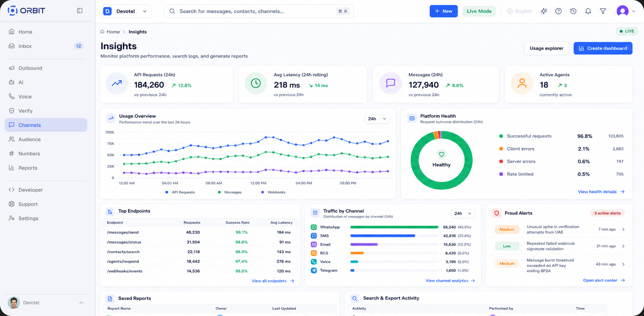This screenshot has width=644, height=316.
Task: Change Traffic by Channel 24h range
Action: click(463, 213)
